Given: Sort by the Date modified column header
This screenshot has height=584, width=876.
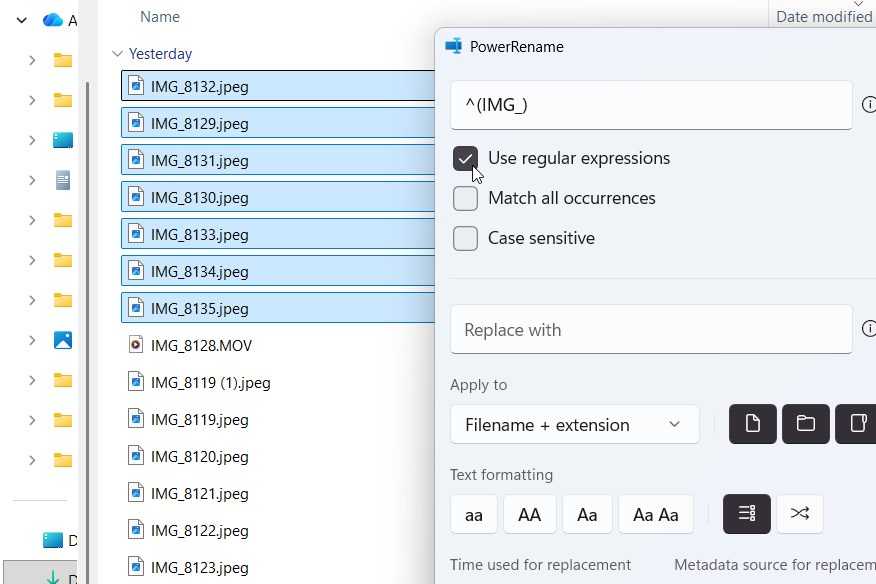Looking at the screenshot, I should tap(824, 17).
